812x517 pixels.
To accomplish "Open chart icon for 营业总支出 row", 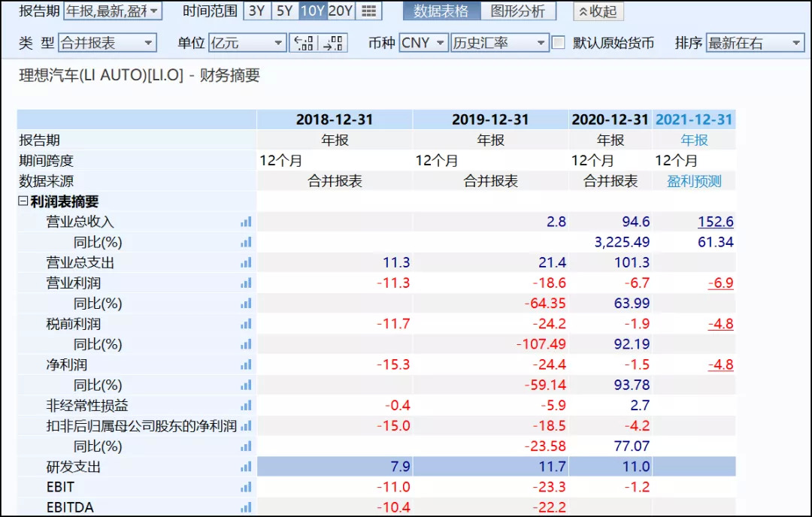I will pos(246,263).
